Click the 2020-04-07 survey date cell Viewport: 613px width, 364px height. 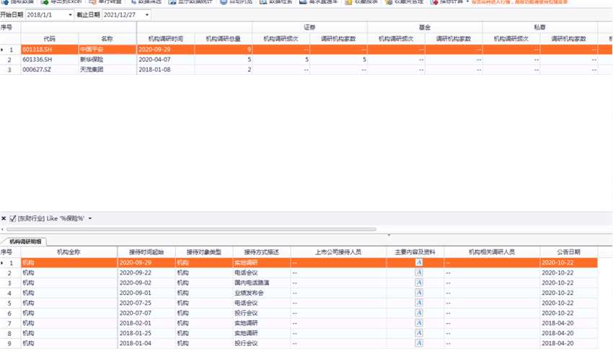tap(165, 59)
